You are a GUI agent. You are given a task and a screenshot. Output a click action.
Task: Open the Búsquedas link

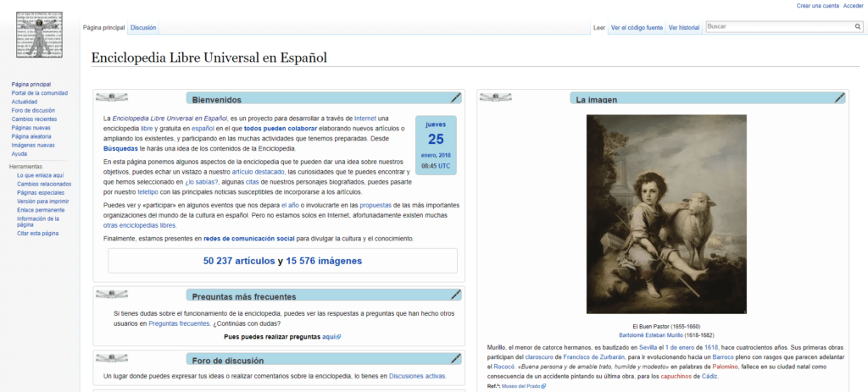[x=120, y=149]
